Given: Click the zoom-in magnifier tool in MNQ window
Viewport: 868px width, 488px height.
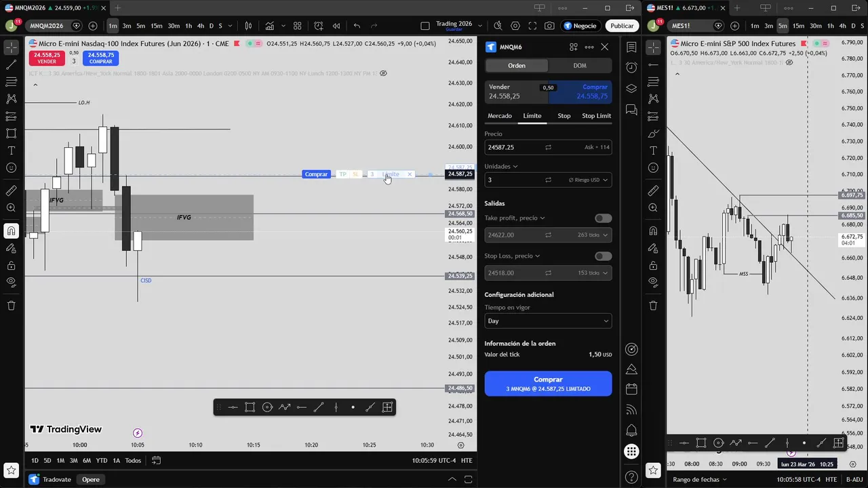Looking at the screenshot, I should [11, 208].
